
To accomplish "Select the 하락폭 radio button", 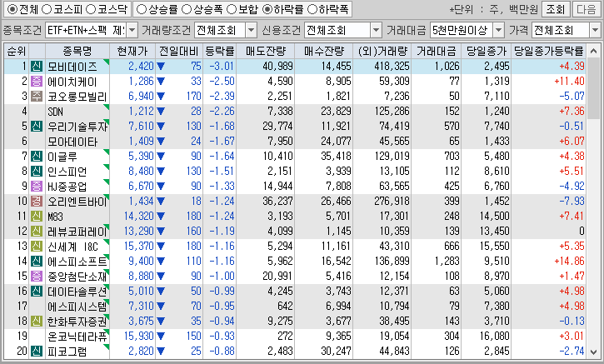I will point(312,9).
